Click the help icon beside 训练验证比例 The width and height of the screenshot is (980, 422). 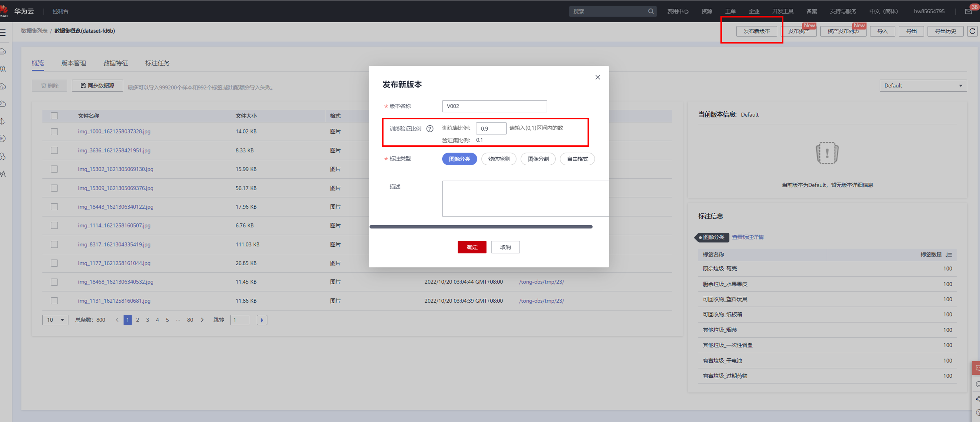pyautogui.click(x=430, y=129)
